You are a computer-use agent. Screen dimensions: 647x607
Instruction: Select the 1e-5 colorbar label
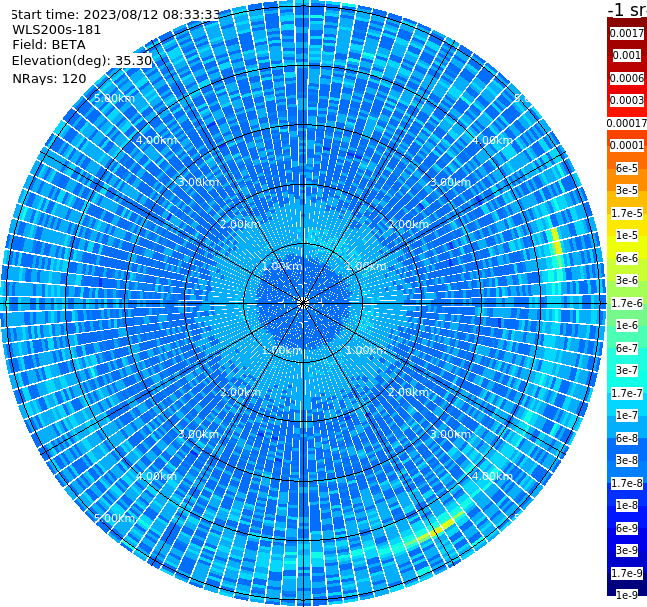[627, 235]
